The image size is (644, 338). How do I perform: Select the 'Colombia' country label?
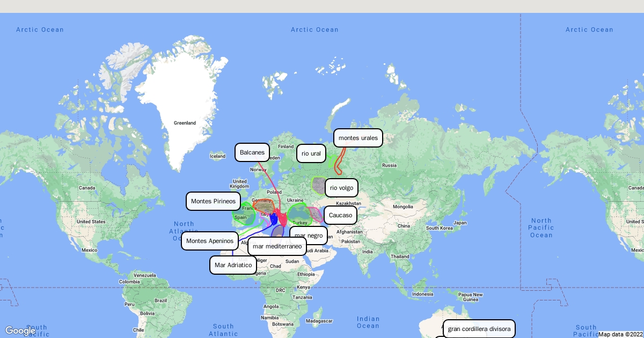coord(129,282)
